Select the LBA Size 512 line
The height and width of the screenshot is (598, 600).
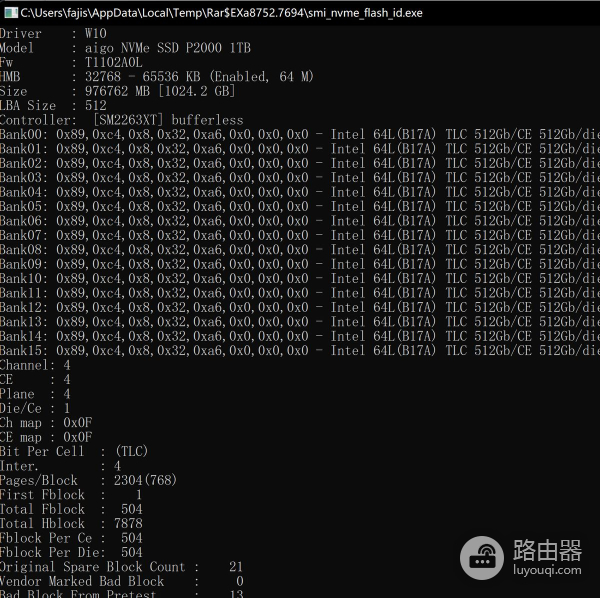pos(53,106)
